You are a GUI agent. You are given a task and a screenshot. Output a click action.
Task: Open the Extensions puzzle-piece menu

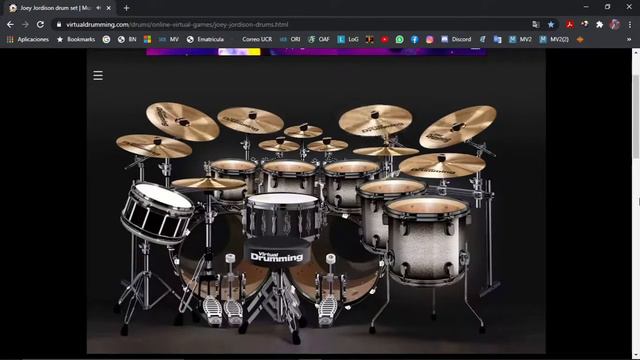coord(599,24)
